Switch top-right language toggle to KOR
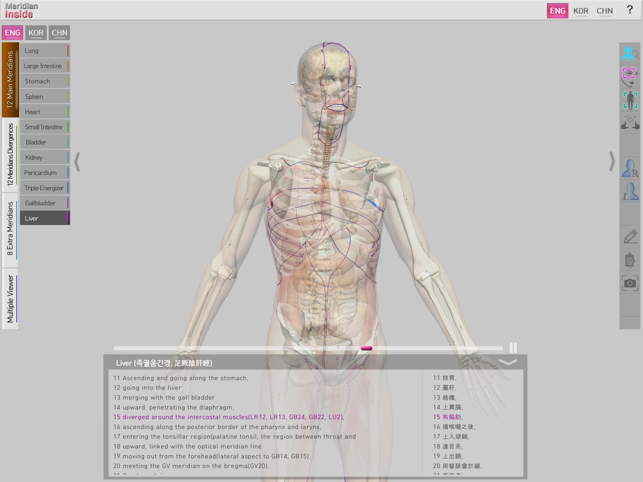This screenshot has width=643, height=482. tap(581, 11)
